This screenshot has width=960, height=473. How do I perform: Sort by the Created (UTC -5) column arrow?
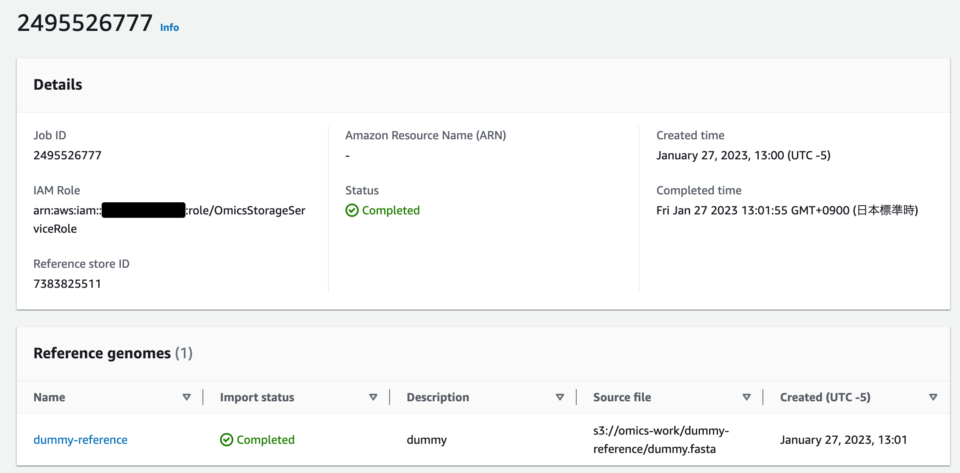(x=933, y=397)
